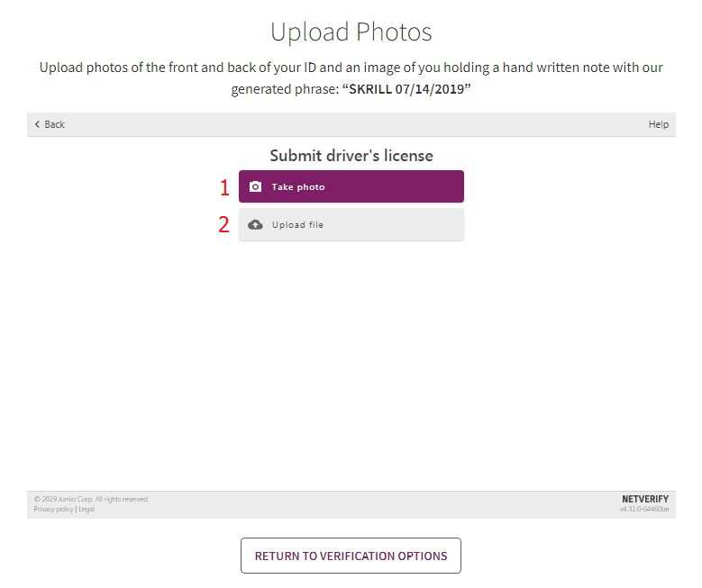Viewport: 702px width, 588px height.
Task: Open the Privacy policy link
Action: [53, 510]
